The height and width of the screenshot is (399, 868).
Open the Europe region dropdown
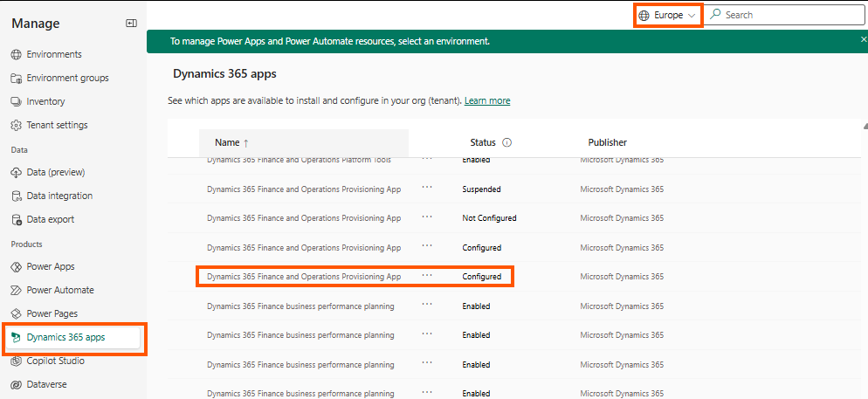pos(667,16)
